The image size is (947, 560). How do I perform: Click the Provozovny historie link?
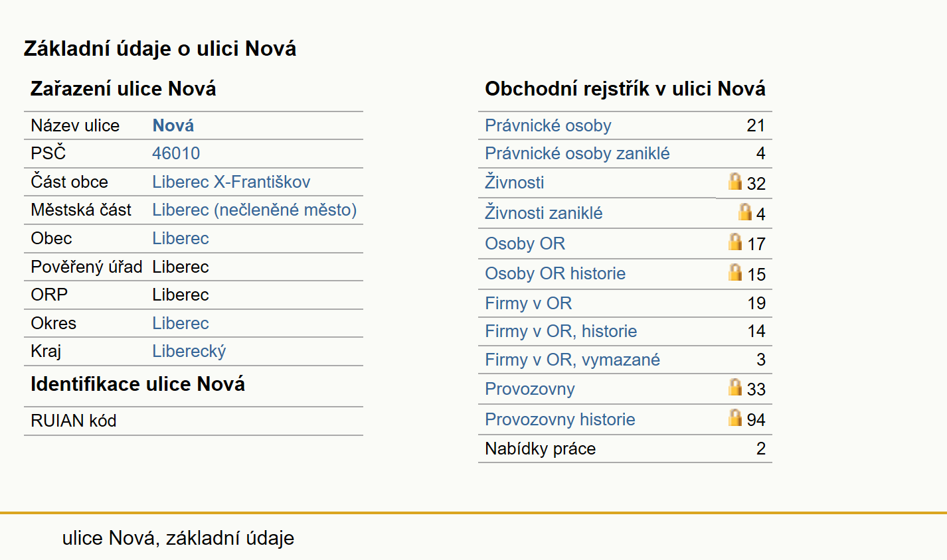pos(560,419)
